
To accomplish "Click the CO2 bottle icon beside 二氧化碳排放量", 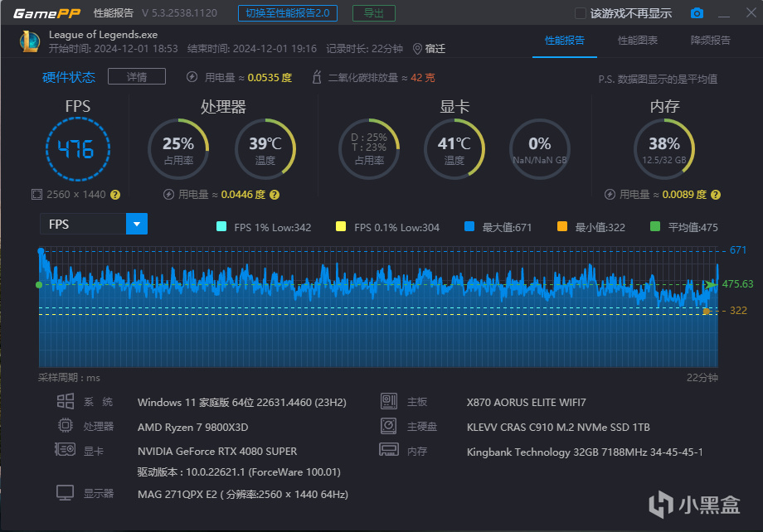I will click(x=316, y=77).
